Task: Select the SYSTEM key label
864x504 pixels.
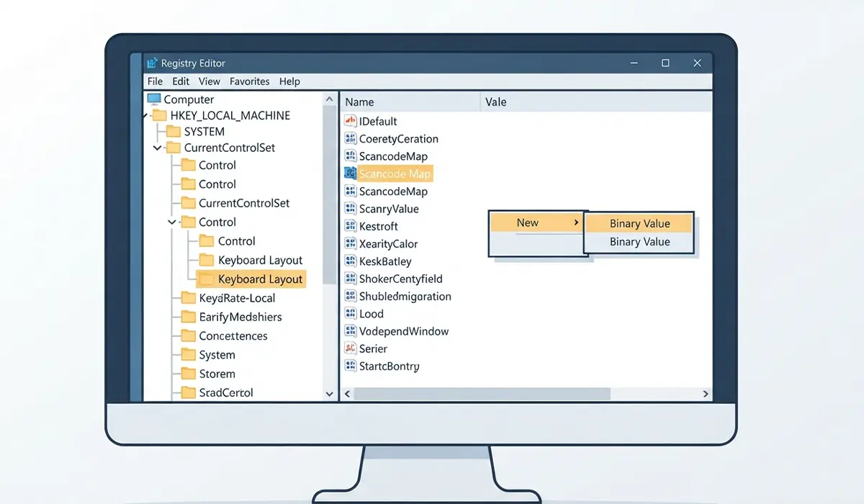Action: click(x=204, y=131)
